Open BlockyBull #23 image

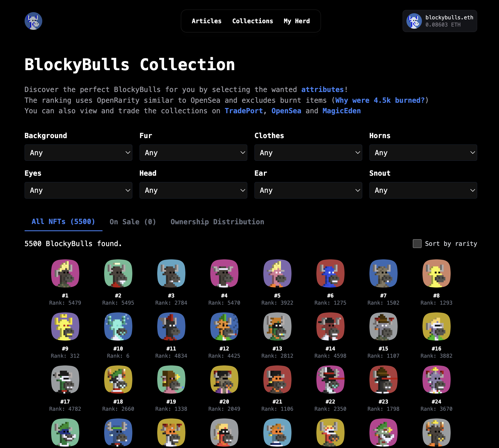coord(384,380)
